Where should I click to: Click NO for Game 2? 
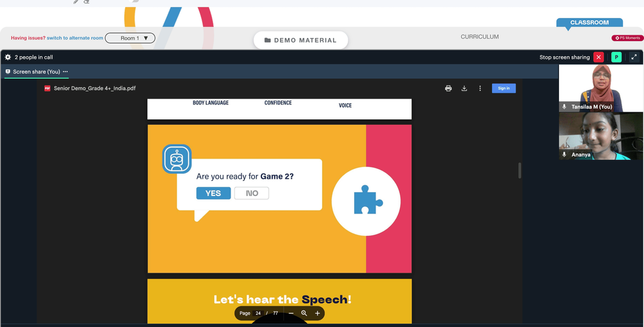(x=252, y=193)
